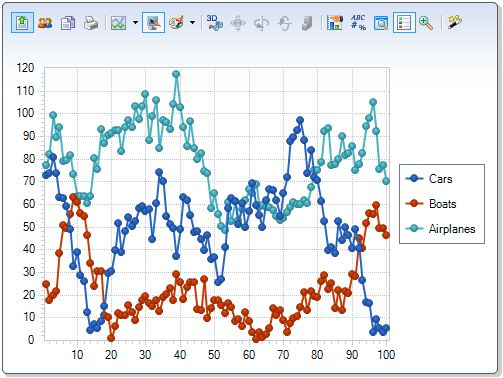Image resolution: width=503 pixels, height=378 pixels.
Task: Click the blue Cars legend marker
Action: (414, 179)
